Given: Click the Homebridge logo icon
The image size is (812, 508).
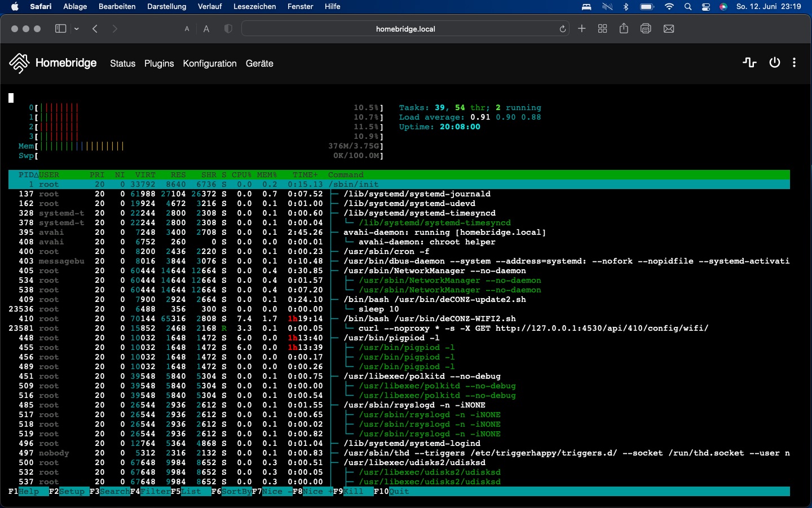Looking at the screenshot, I should pyautogui.click(x=19, y=63).
